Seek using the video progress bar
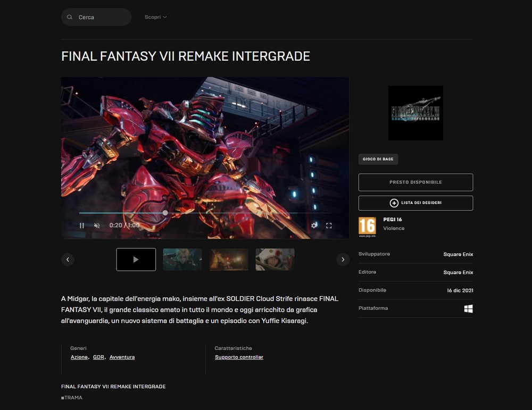The image size is (532, 410). 205,213
